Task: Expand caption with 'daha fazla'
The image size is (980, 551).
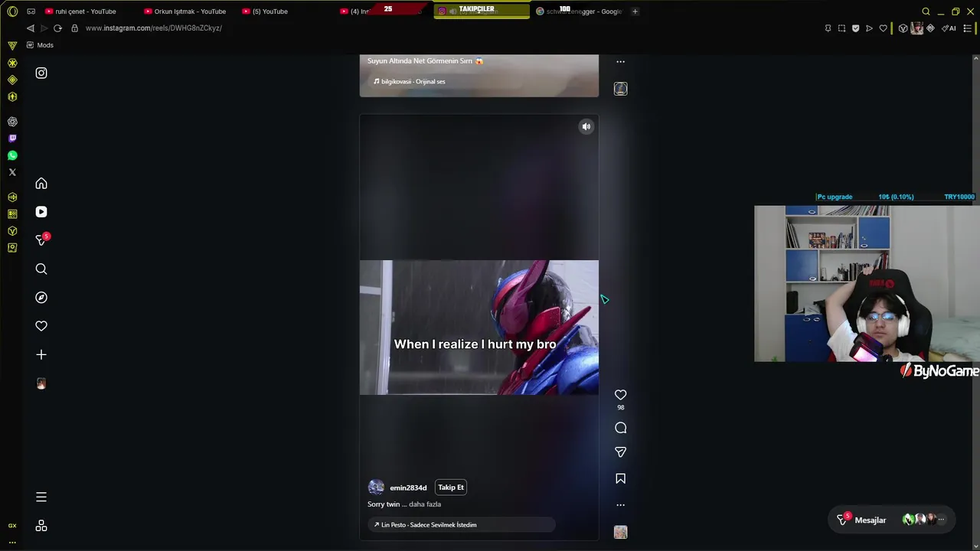Action: 425,504
